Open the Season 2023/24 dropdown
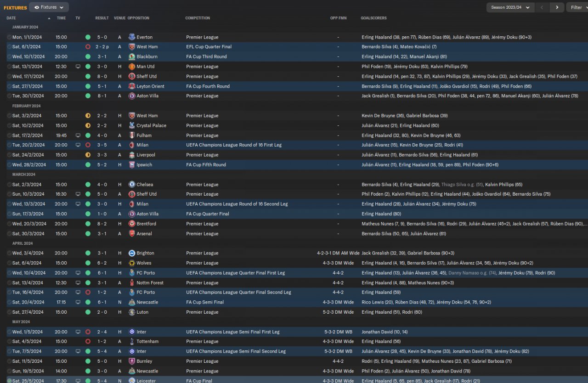Image resolution: width=588 pixels, height=383 pixels. (510, 7)
